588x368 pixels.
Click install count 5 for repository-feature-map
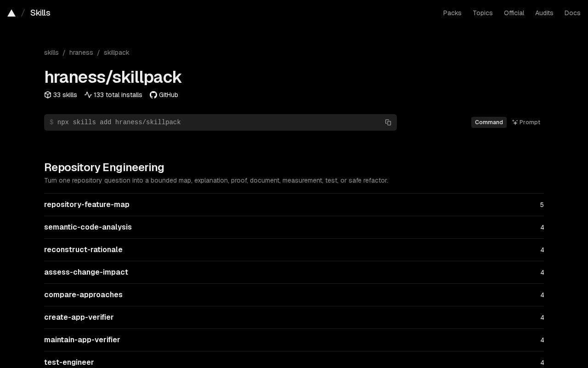542,205
